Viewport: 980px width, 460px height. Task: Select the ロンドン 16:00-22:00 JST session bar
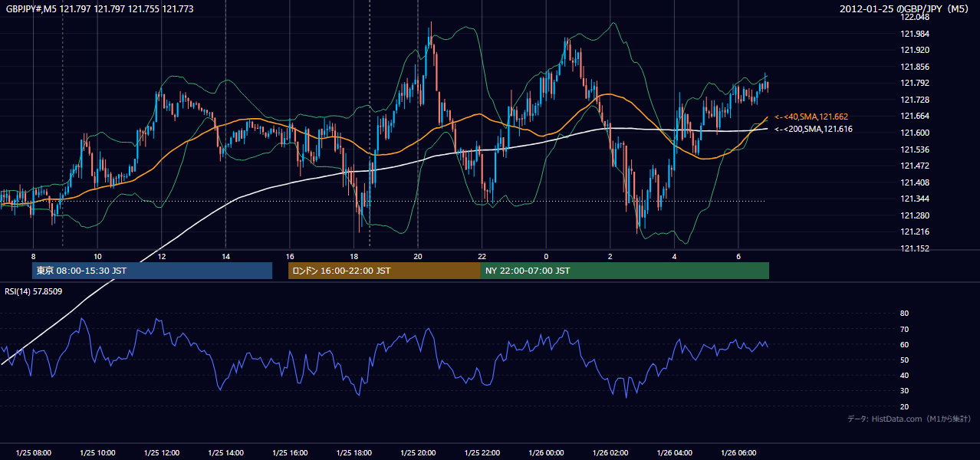pyautogui.click(x=384, y=271)
